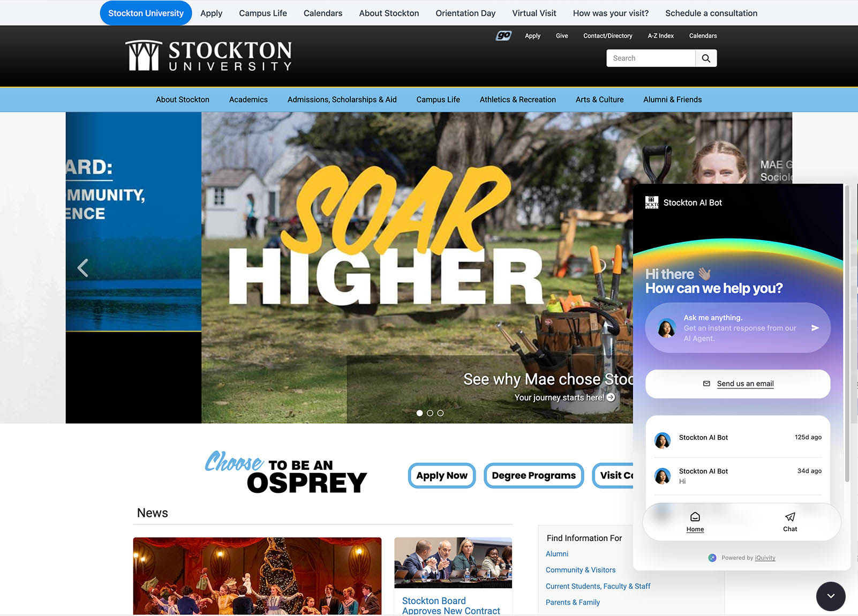Click the previous slide arrow on carousel
The width and height of the screenshot is (858, 616).
83,268
